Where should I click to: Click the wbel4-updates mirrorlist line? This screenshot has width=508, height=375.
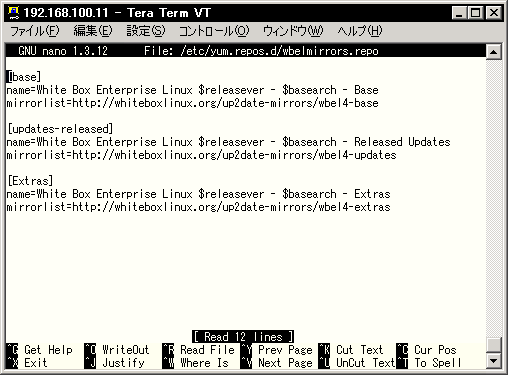(201, 155)
